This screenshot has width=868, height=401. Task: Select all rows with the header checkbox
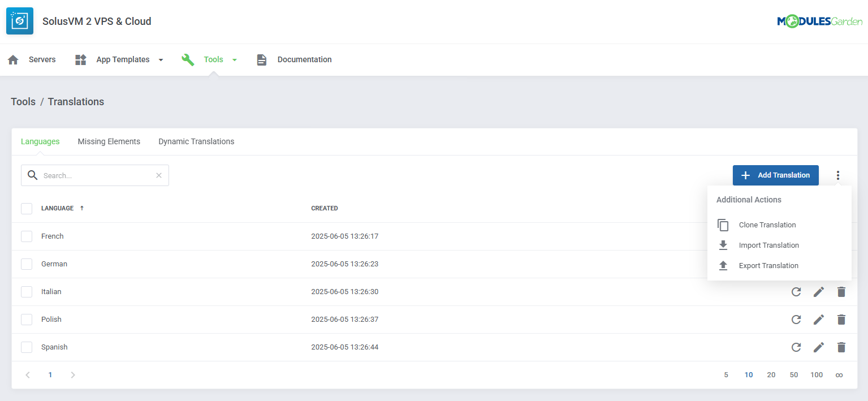click(26, 208)
